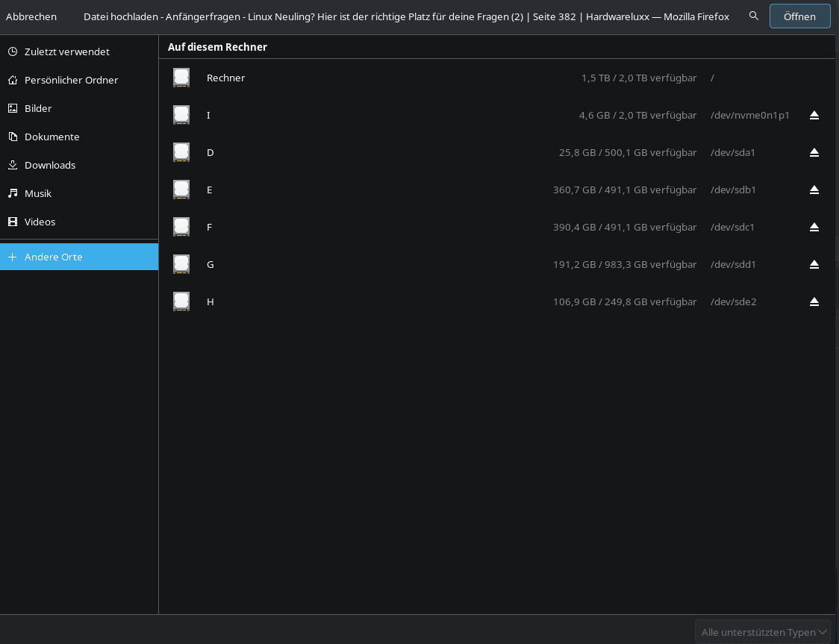Go to Persönlicher Ordner

pos(71,80)
